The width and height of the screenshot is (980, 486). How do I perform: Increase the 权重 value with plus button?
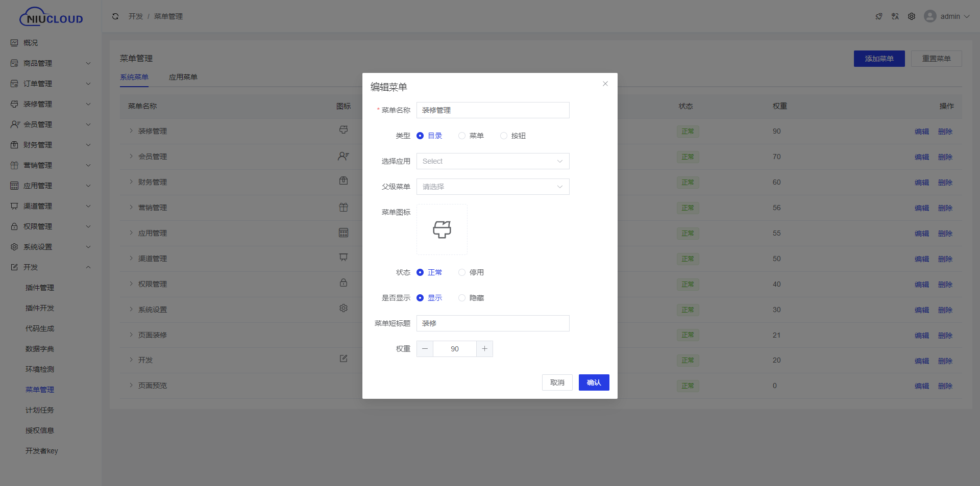[x=484, y=349]
